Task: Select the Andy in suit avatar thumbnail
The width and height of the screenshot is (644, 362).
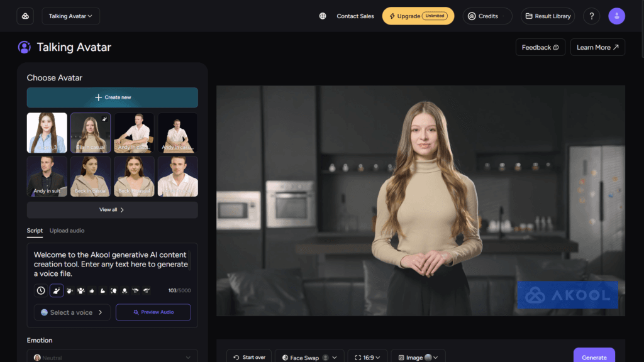Action: click(x=47, y=177)
